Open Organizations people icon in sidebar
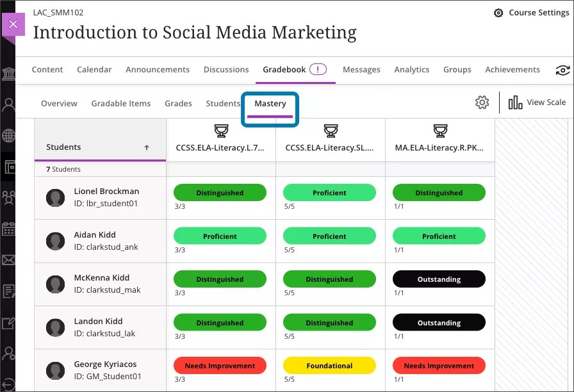 tap(8, 197)
